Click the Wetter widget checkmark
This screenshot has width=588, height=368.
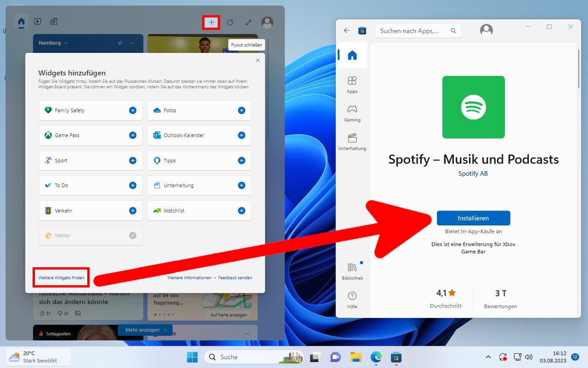133,236
